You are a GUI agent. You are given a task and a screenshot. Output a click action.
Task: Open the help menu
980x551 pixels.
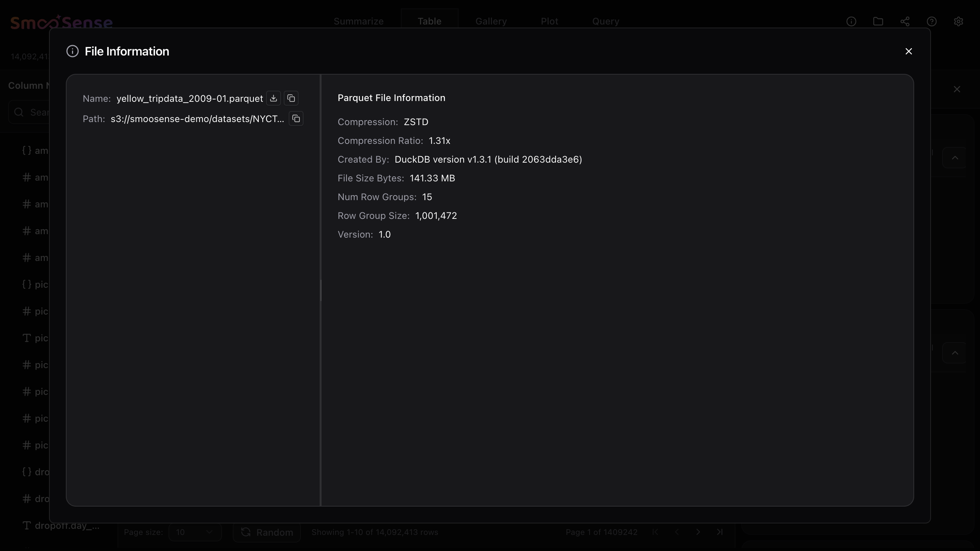pos(932,21)
